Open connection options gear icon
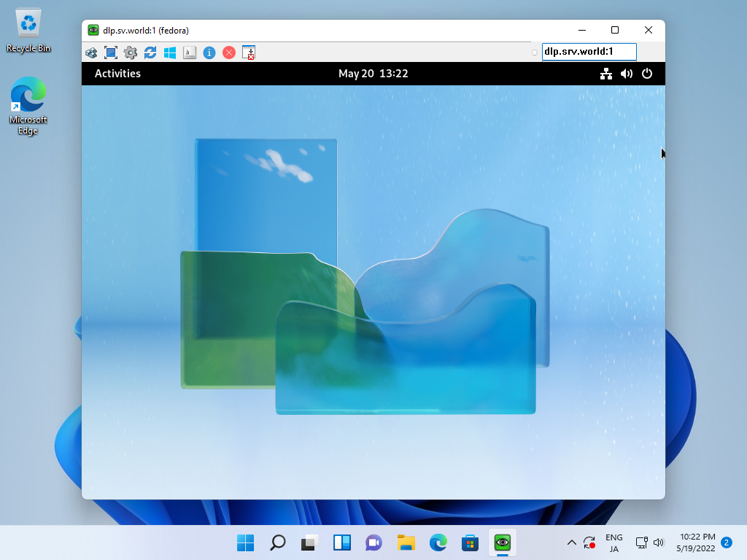 pos(131,52)
